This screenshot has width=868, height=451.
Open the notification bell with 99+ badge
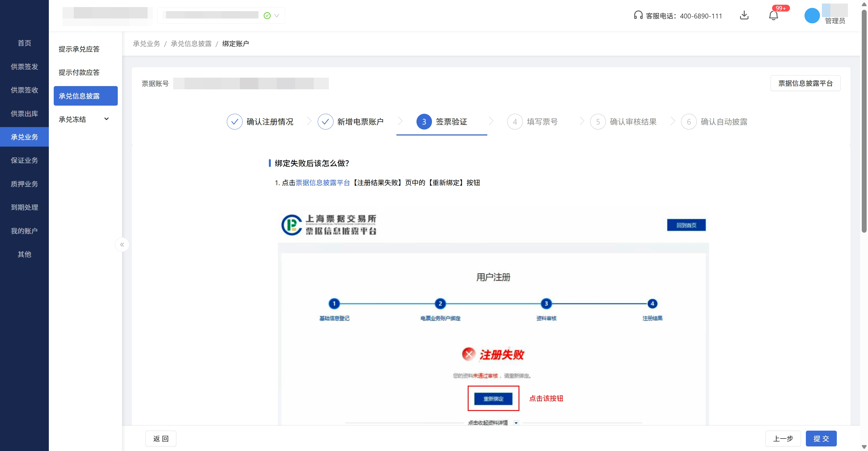(x=773, y=15)
